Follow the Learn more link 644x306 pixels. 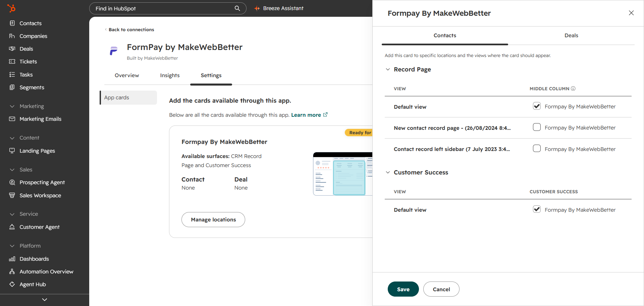click(309, 115)
